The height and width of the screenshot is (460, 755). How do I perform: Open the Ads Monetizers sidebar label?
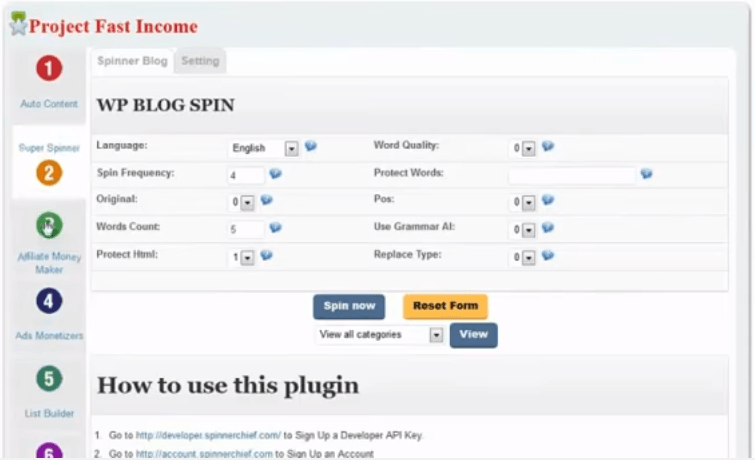tap(49, 336)
